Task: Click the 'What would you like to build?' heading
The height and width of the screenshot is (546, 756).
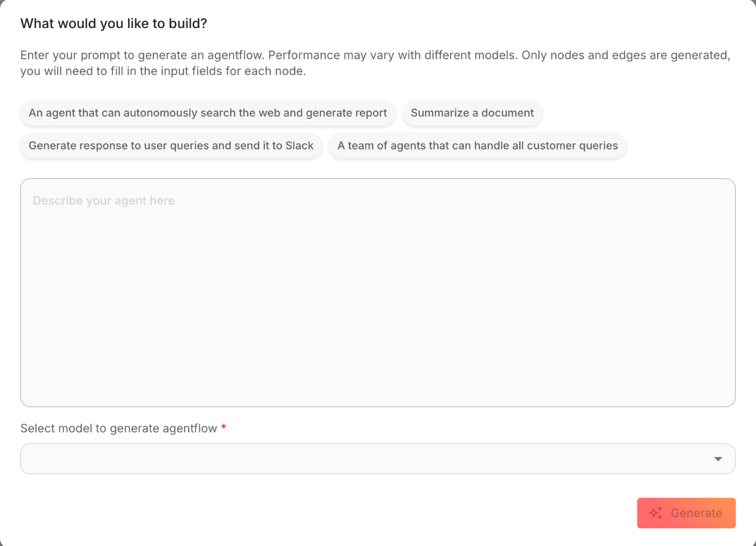Action: click(113, 24)
